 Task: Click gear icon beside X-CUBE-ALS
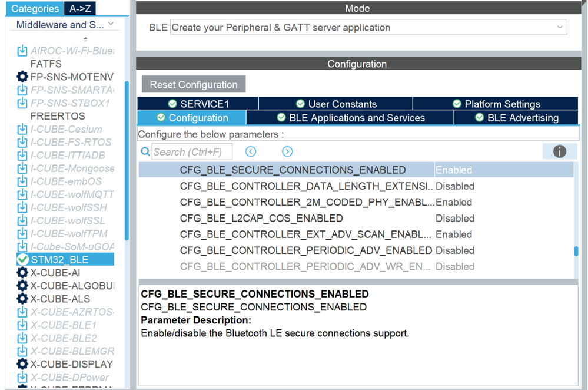[22, 299]
